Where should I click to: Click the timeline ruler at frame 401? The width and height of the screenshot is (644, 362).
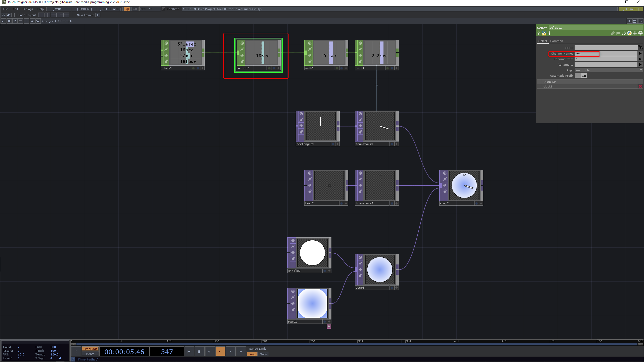click(x=453, y=341)
